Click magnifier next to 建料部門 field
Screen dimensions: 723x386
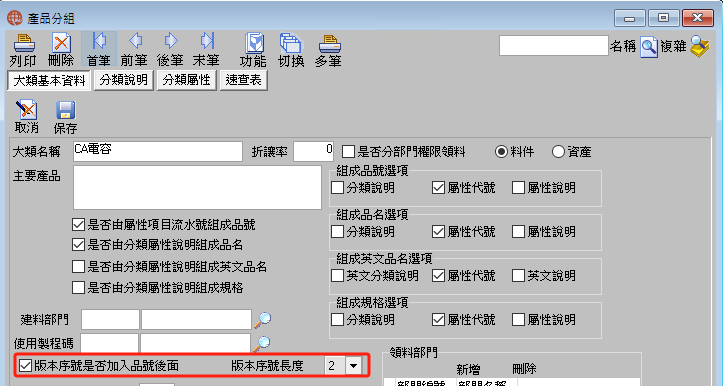pyautogui.click(x=264, y=319)
